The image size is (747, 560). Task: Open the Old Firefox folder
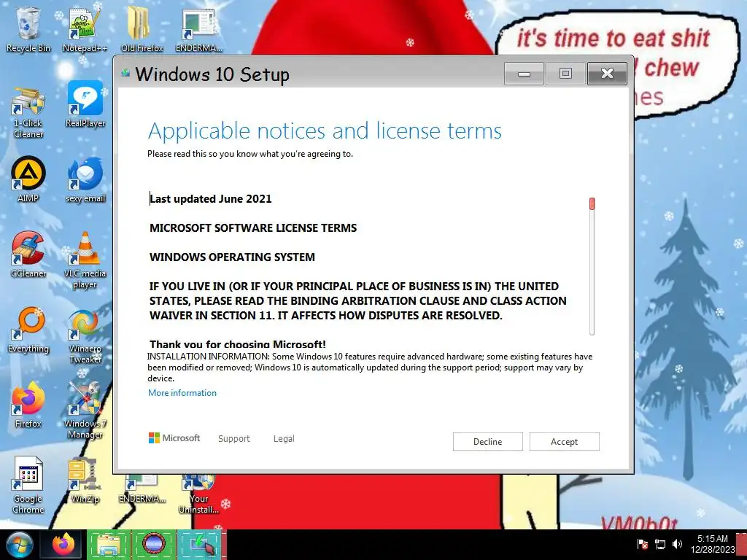[x=142, y=28]
